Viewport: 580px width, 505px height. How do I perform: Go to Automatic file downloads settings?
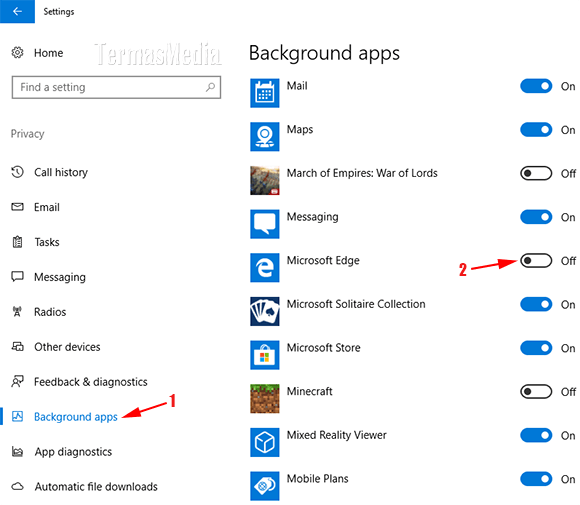coord(96,487)
